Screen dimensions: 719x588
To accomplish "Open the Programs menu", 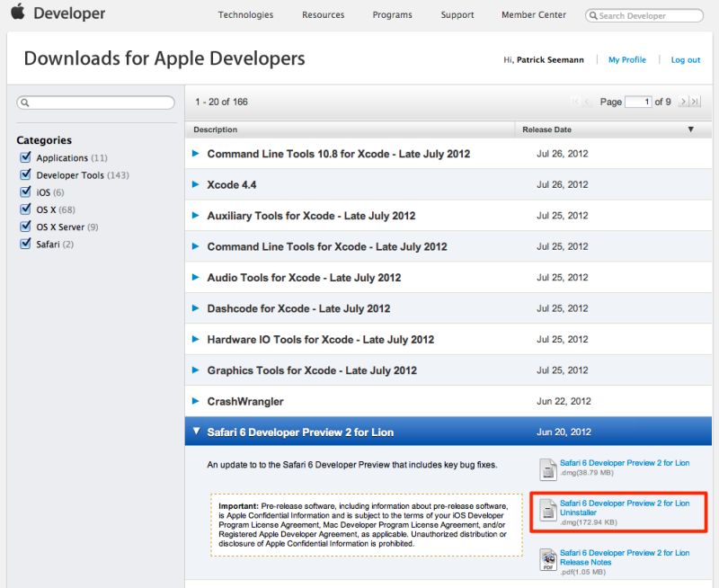I will pyautogui.click(x=392, y=14).
